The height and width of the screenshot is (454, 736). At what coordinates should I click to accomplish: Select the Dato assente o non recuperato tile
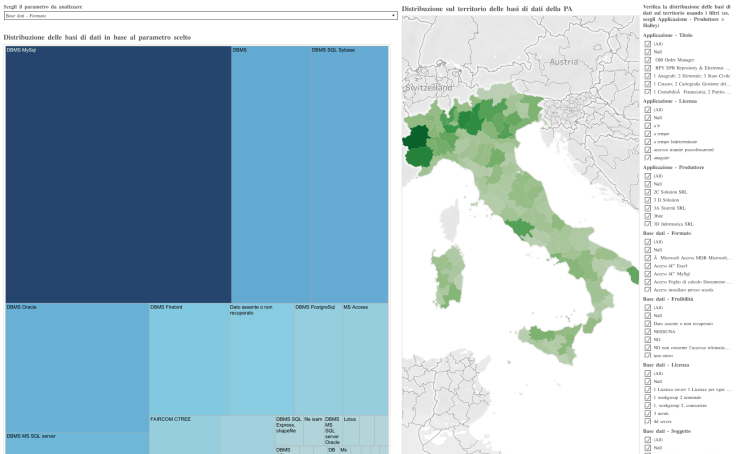pos(262,359)
